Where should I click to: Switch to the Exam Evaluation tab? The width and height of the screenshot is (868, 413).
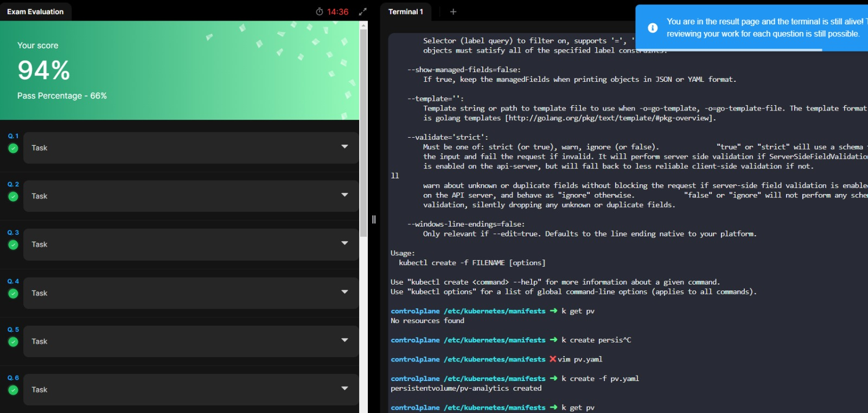click(x=35, y=11)
